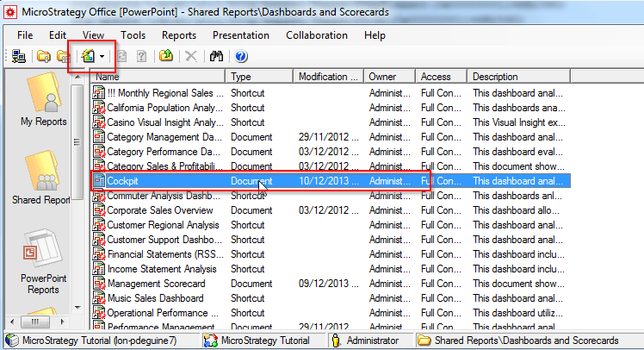Click sidebar scroll up arrow
This screenshot has height=350, width=644.
pos(77,77)
